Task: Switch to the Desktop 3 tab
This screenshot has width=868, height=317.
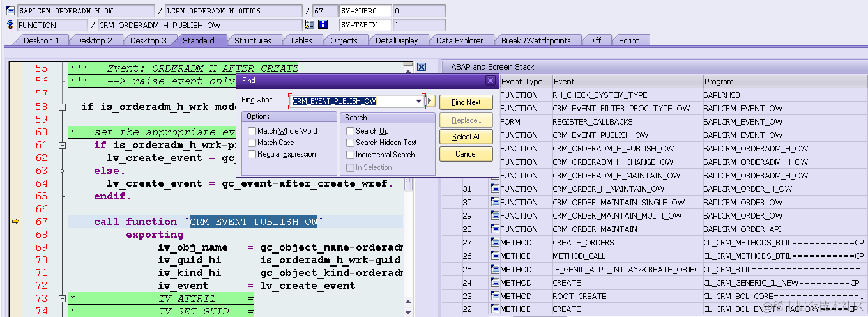Action: click(x=148, y=40)
